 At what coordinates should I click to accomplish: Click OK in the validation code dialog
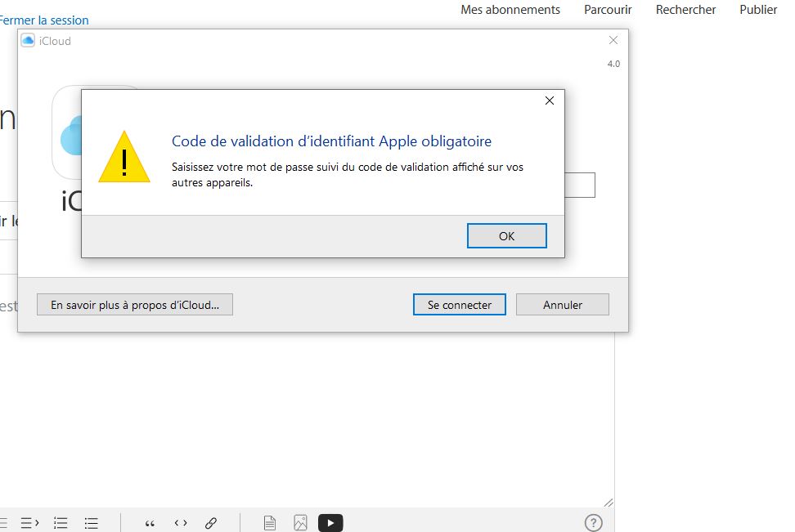point(506,236)
